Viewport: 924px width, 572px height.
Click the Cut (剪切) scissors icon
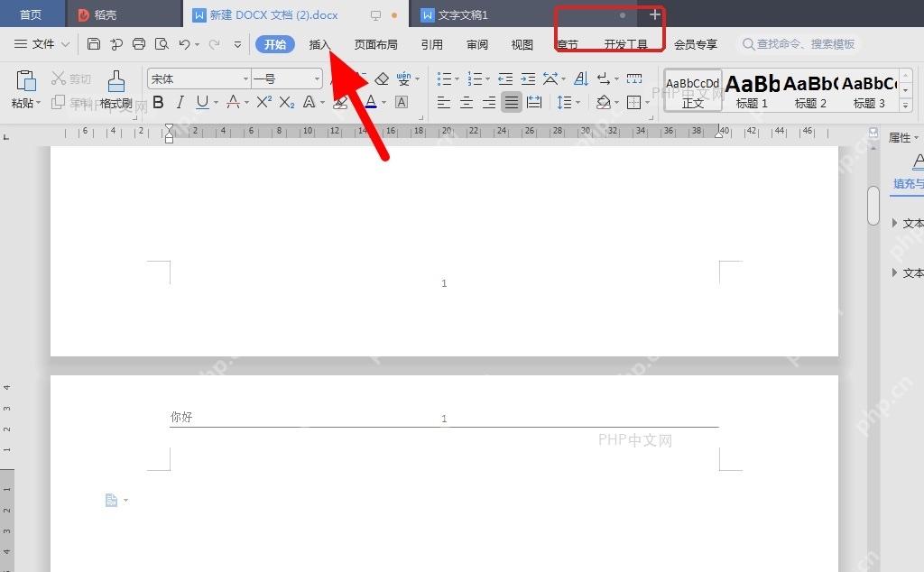click(x=59, y=78)
